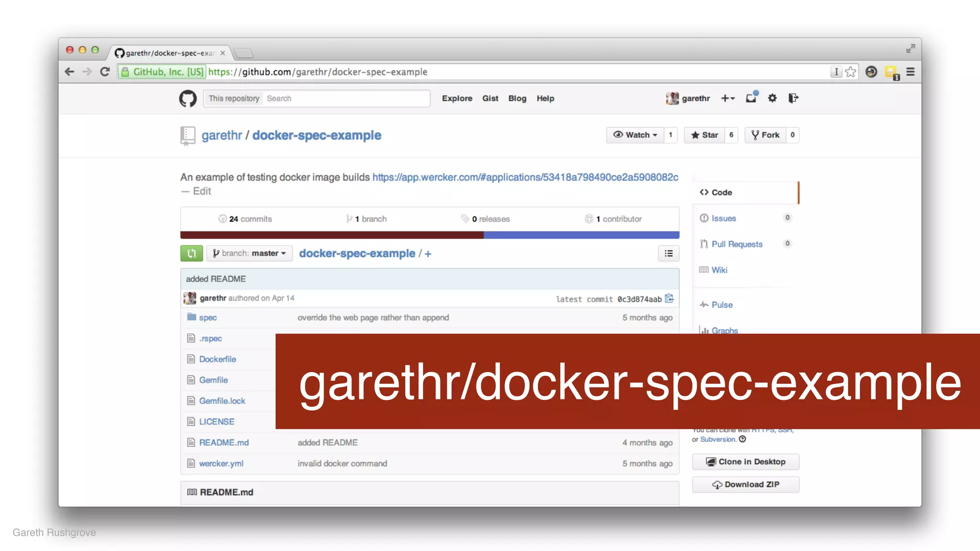
Task: Open README.md file in list
Action: click(224, 442)
